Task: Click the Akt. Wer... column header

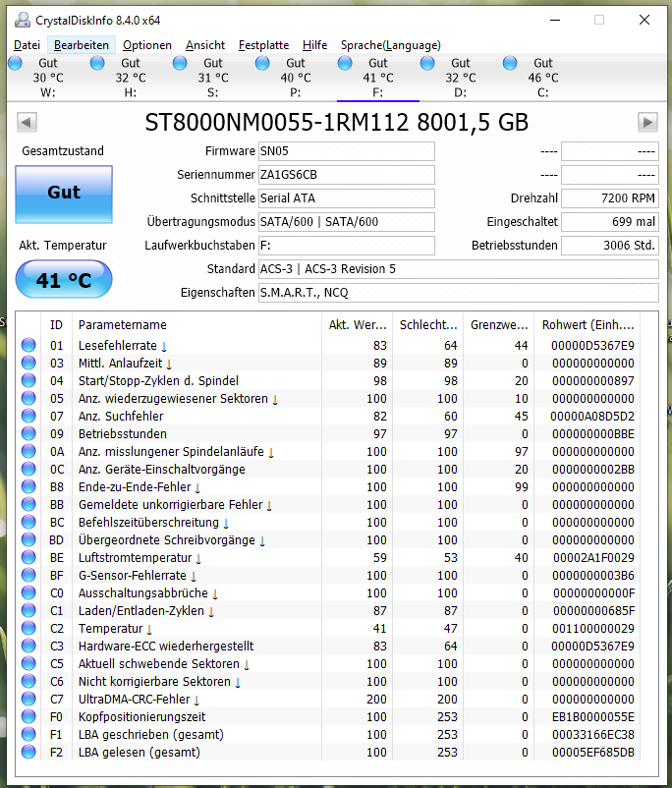Action: (x=358, y=325)
